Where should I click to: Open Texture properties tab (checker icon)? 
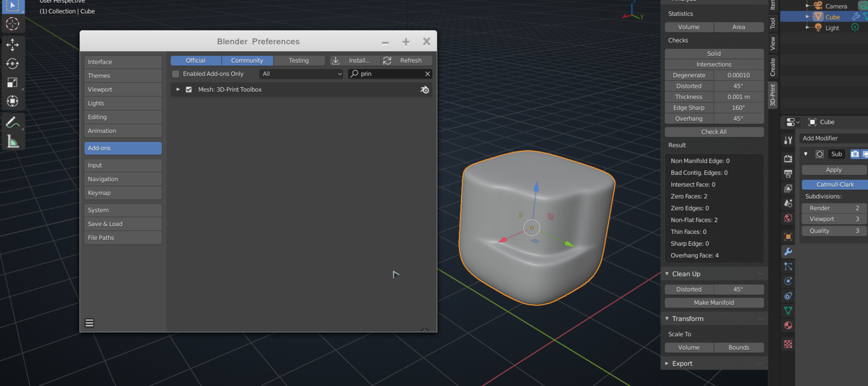tap(788, 344)
